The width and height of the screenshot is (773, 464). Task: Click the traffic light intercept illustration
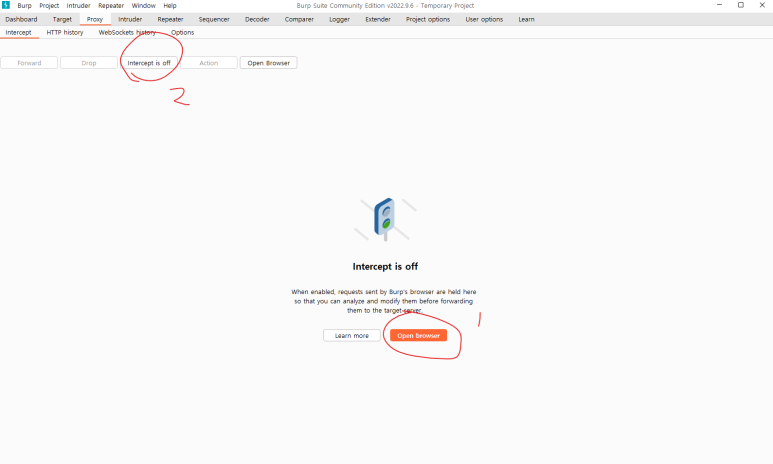tap(385, 219)
